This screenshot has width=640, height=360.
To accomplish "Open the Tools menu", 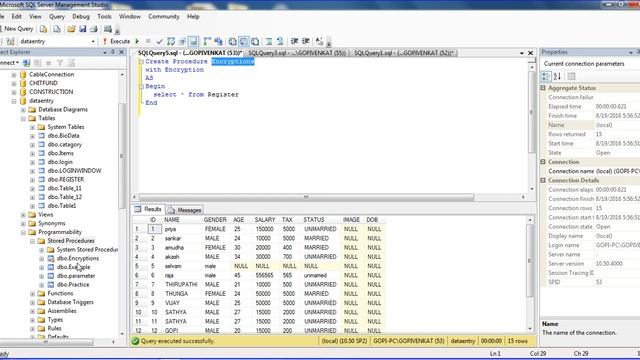I will tap(104, 17).
